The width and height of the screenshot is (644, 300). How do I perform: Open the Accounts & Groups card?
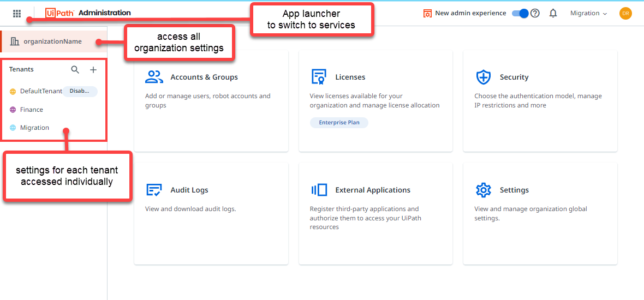[x=211, y=101]
